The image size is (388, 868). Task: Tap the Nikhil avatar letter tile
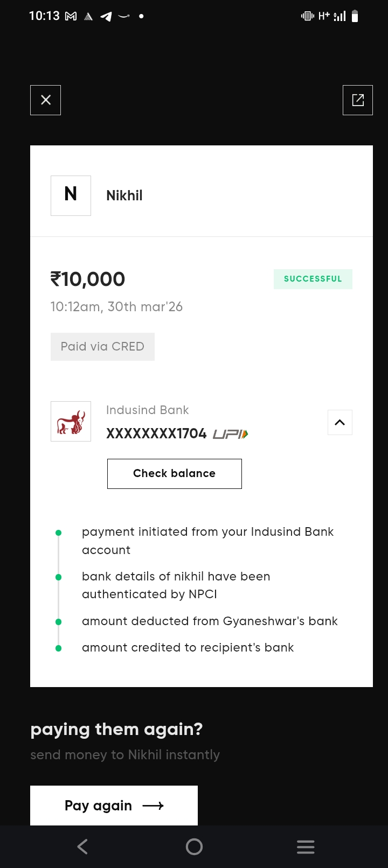[x=71, y=195]
